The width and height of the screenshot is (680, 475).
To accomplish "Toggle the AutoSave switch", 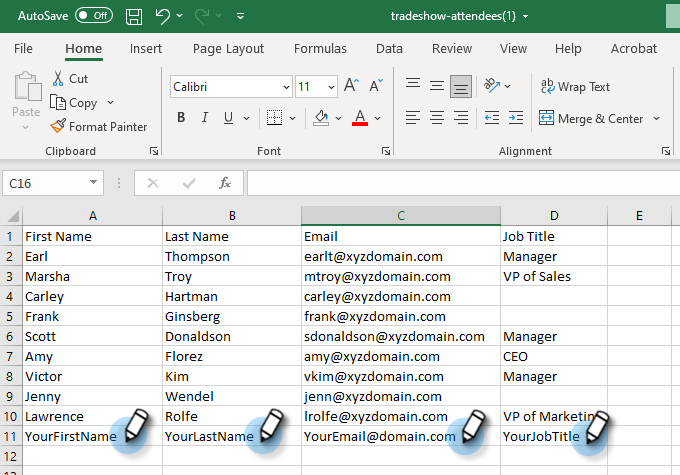I will tap(94, 16).
